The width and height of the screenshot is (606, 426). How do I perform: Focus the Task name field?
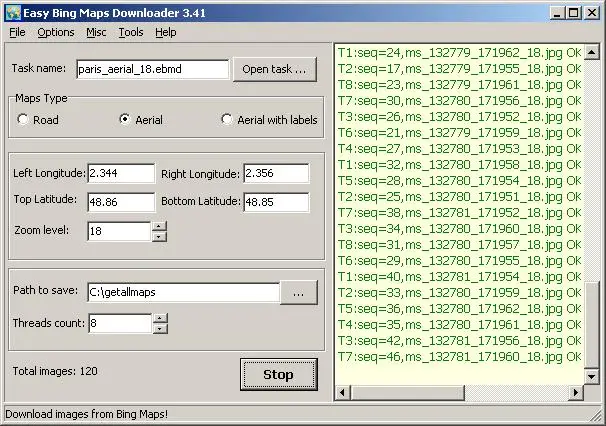point(153,69)
